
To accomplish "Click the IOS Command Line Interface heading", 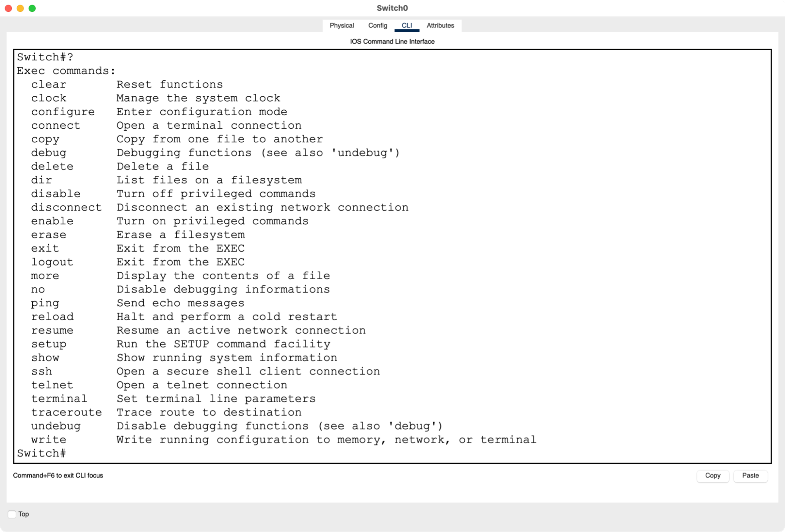I will point(392,41).
